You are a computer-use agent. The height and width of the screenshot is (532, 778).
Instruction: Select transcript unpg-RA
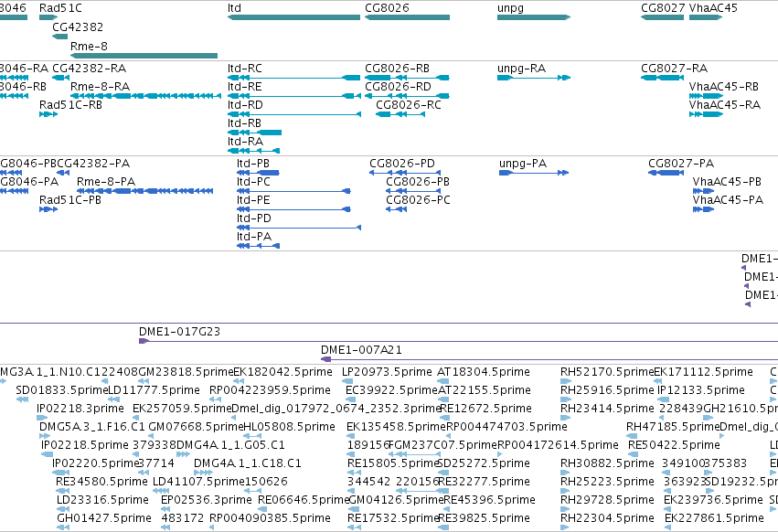(534, 78)
